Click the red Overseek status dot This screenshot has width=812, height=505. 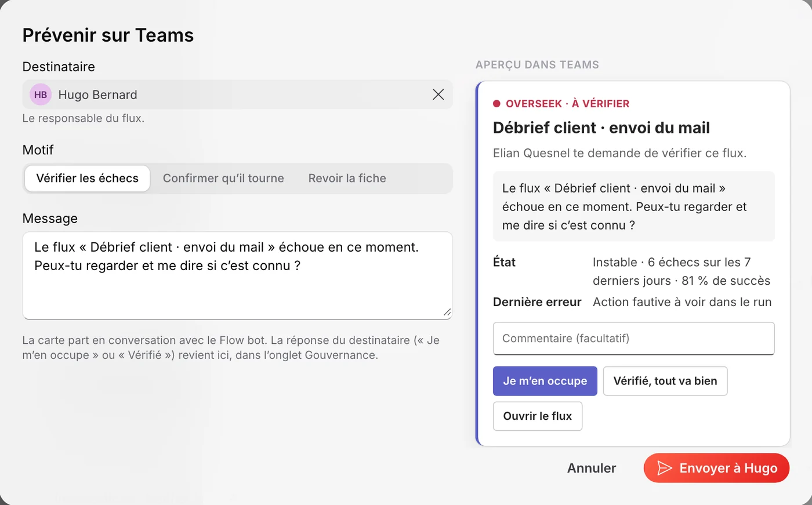point(496,104)
